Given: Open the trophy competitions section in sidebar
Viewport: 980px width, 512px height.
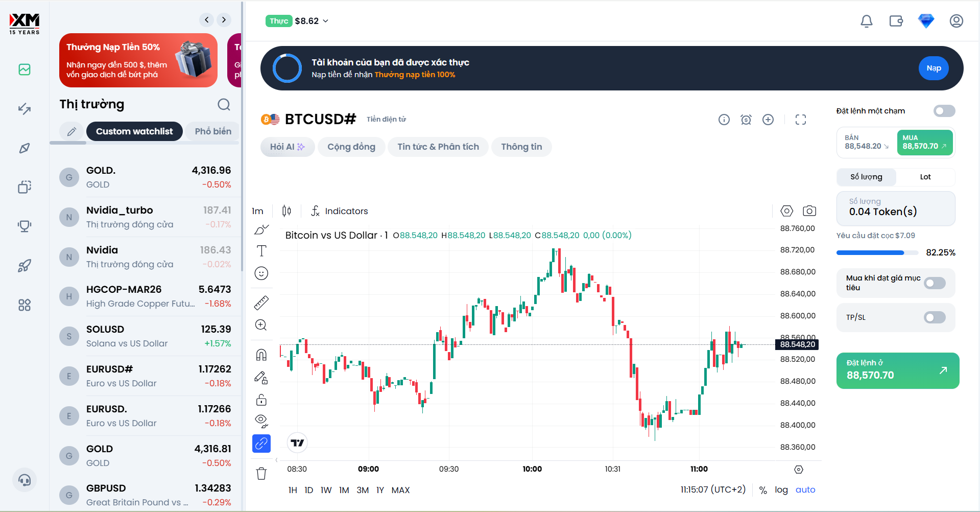Looking at the screenshot, I should [x=24, y=226].
